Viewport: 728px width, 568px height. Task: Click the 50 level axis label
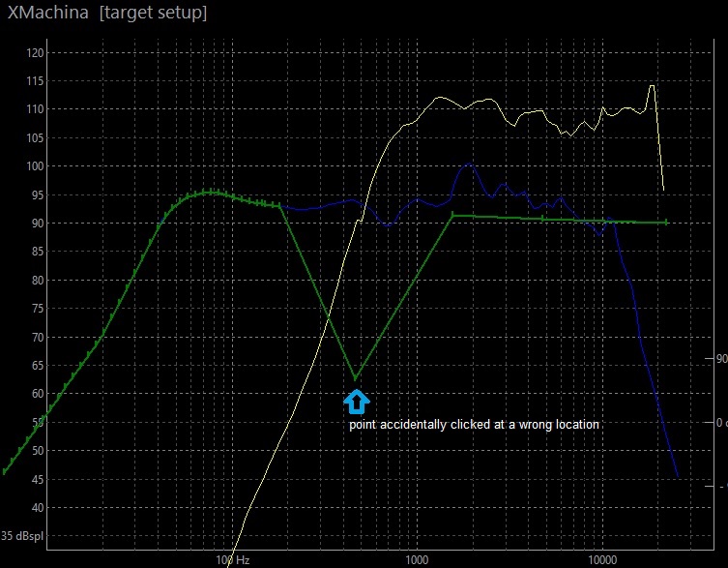click(37, 450)
